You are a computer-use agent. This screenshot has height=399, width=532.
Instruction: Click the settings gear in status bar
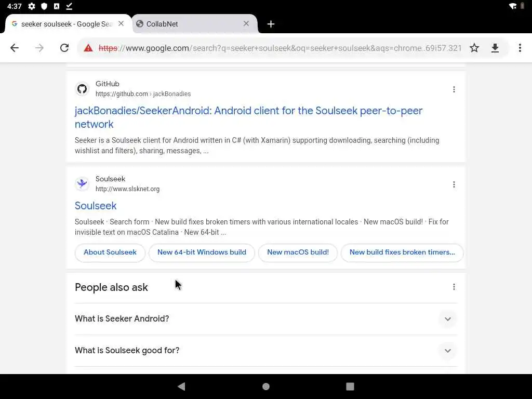(32, 6)
